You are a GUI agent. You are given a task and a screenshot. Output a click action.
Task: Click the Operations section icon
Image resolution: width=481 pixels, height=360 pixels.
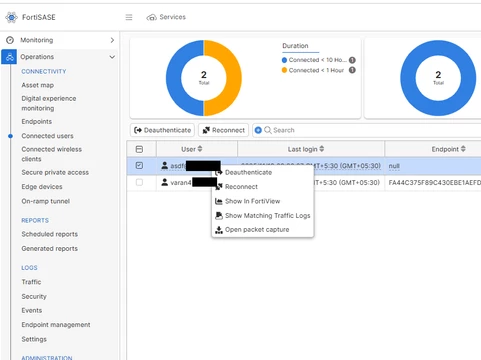click(9, 57)
